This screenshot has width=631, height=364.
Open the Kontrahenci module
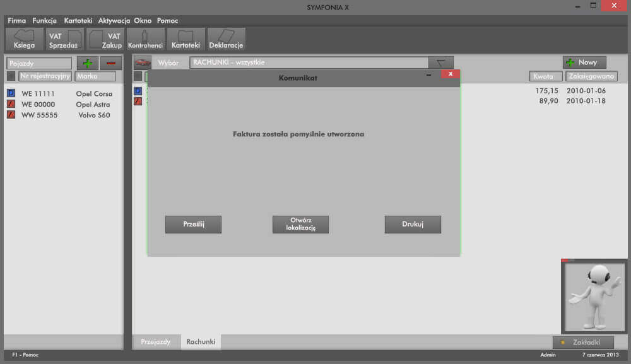(x=145, y=39)
